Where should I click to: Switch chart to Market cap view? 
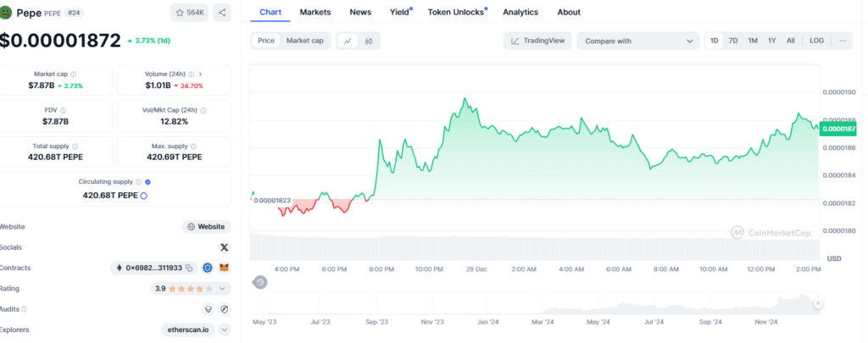(305, 41)
